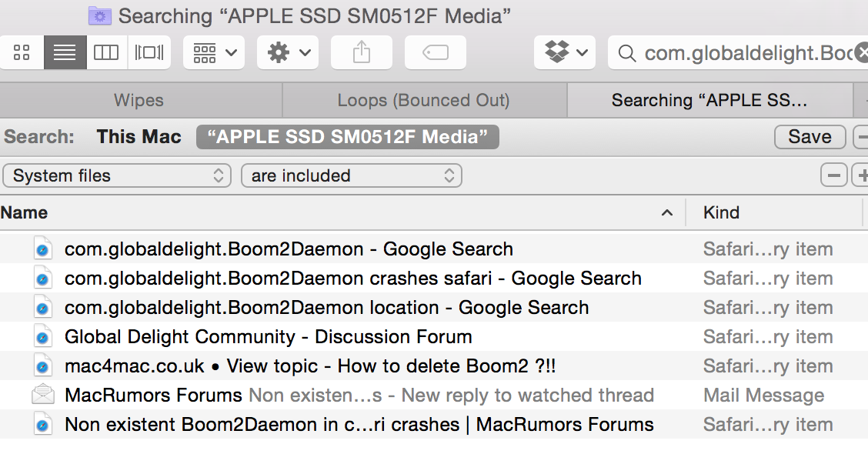
Task: Click Safari icon of Global Delight Community row
Action: click(x=42, y=337)
